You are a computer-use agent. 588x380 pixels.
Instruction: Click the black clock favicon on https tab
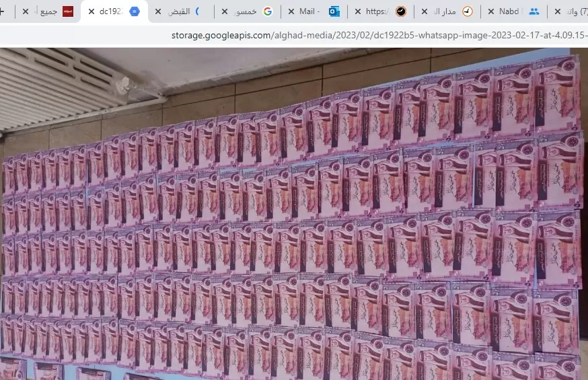(401, 11)
